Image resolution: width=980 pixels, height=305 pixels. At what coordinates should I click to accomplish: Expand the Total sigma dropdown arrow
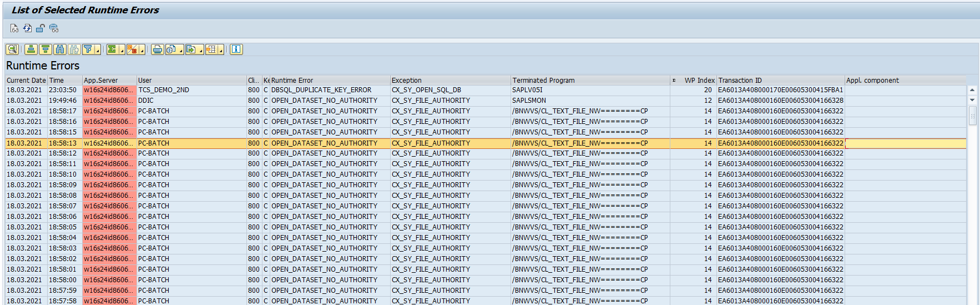pos(122,51)
